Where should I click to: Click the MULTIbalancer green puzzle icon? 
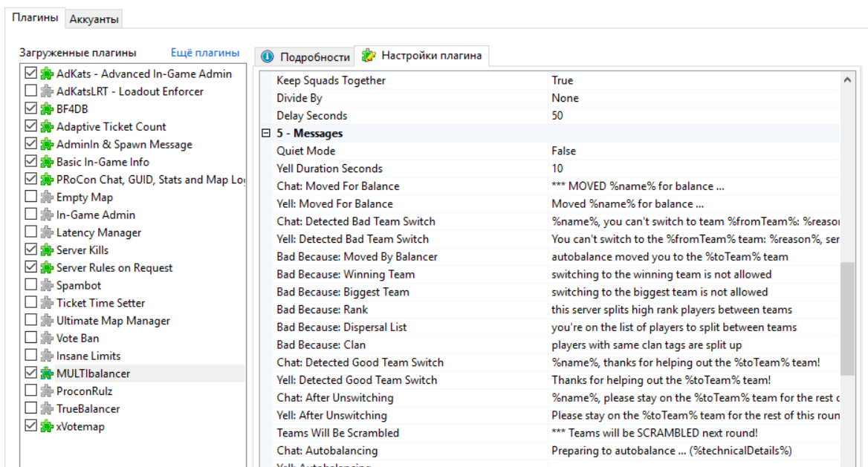tap(47, 373)
